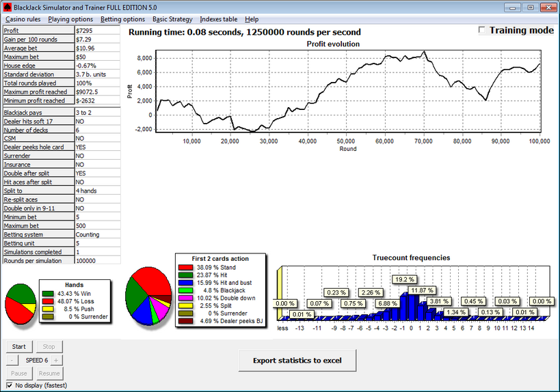Click the BlackJack app icon in title bar
The height and width of the screenshot is (392, 560).
[x=8, y=6]
